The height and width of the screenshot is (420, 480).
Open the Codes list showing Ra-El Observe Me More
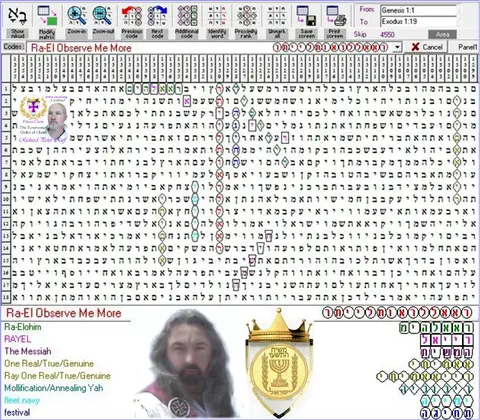click(214, 47)
